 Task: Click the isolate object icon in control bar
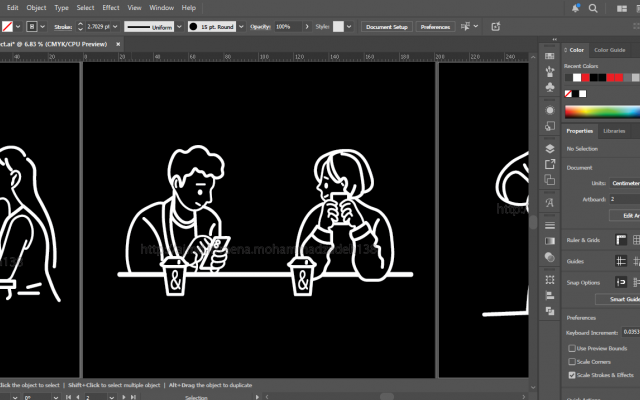[496, 27]
